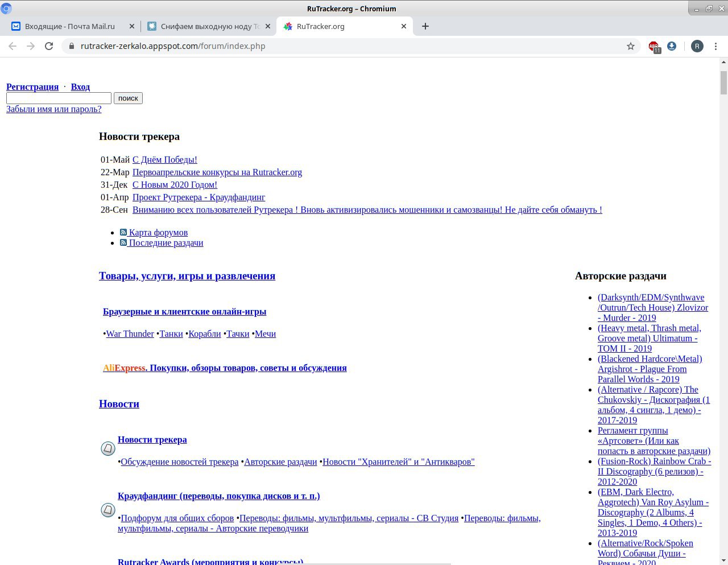Click Забыли имя или пароль? link

pos(53,109)
